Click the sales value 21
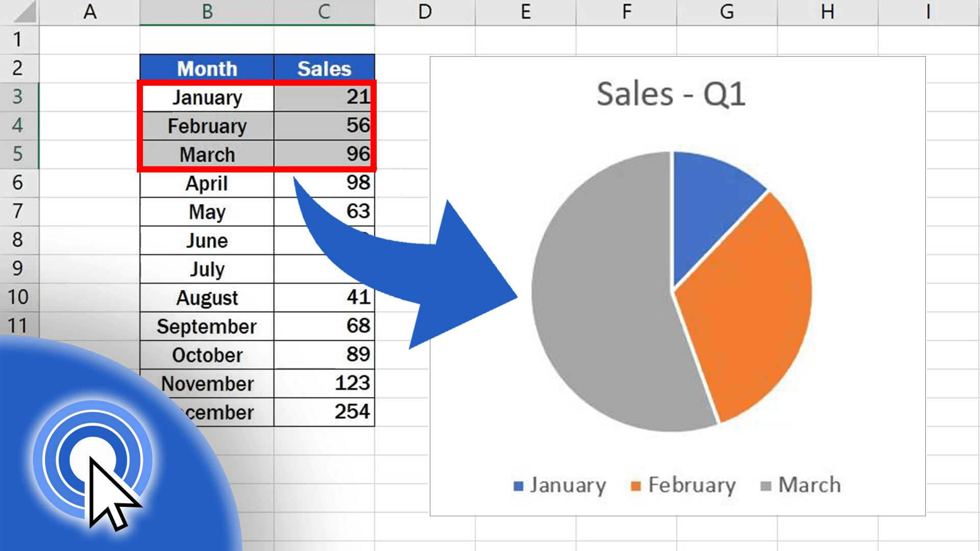Viewport: 980px width, 551px height. click(x=323, y=97)
